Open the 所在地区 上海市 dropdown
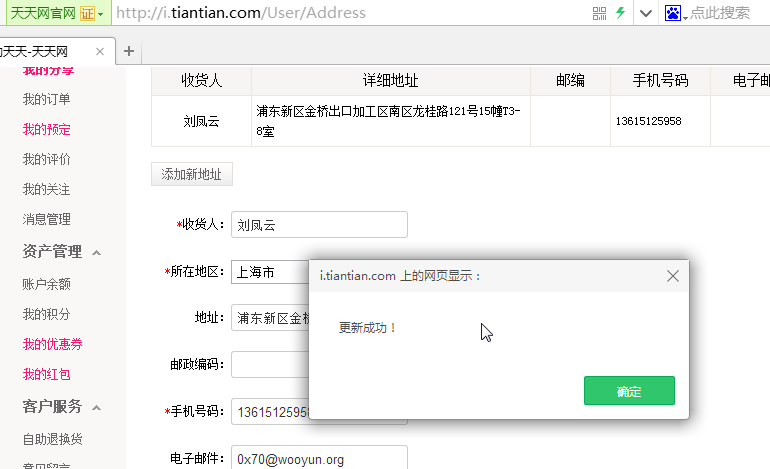The height and width of the screenshot is (469, 770). point(271,272)
